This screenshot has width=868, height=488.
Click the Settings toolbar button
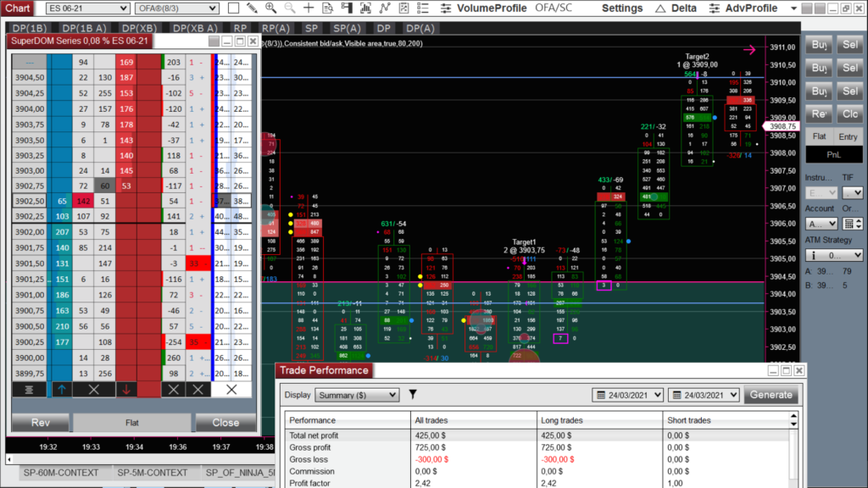[622, 8]
